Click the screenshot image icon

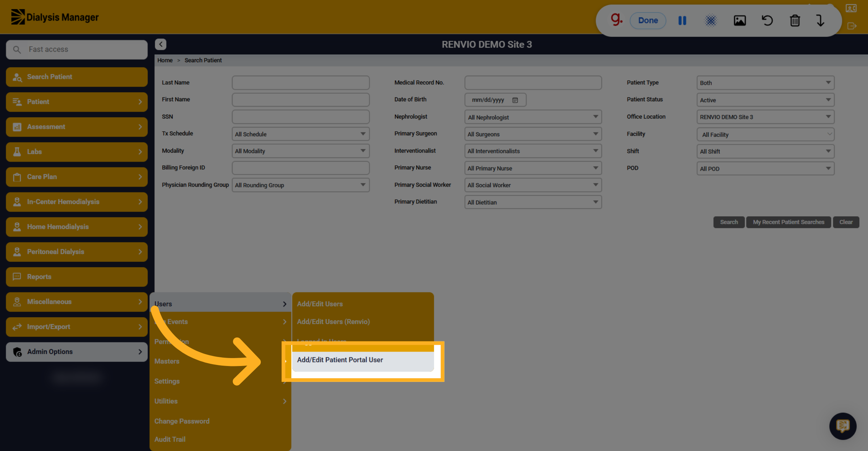(740, 21)
